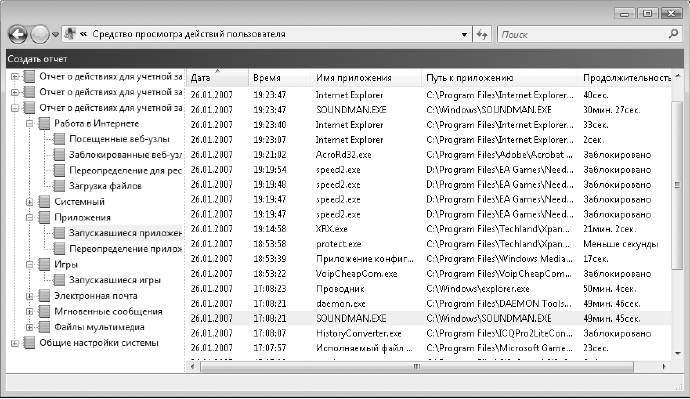This screenshot has height=399, width=690.
Task: Click the Переопределение для ресурсов report icon
Action: (59, 170)
